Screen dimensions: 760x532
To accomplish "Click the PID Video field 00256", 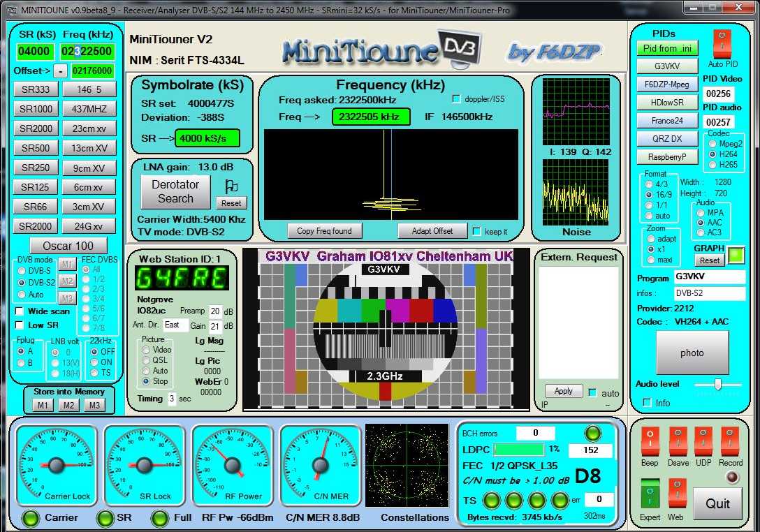I will (x=718, y=94).
